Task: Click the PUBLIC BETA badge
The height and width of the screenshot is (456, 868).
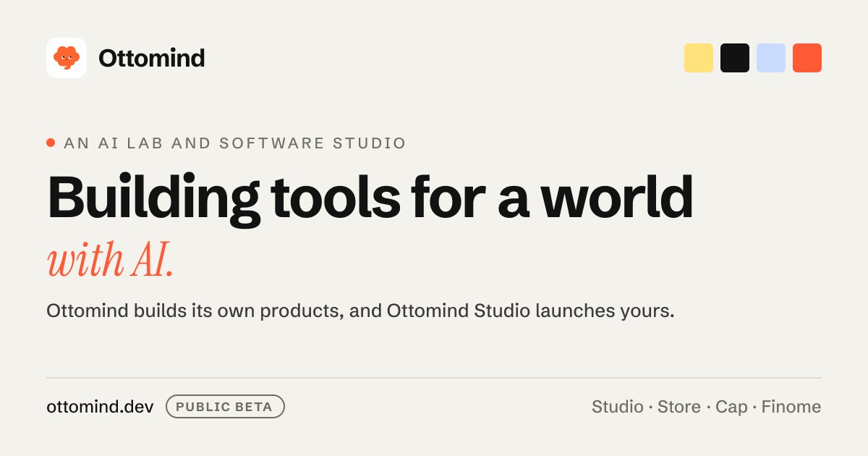Action: [x=225, y=407]
